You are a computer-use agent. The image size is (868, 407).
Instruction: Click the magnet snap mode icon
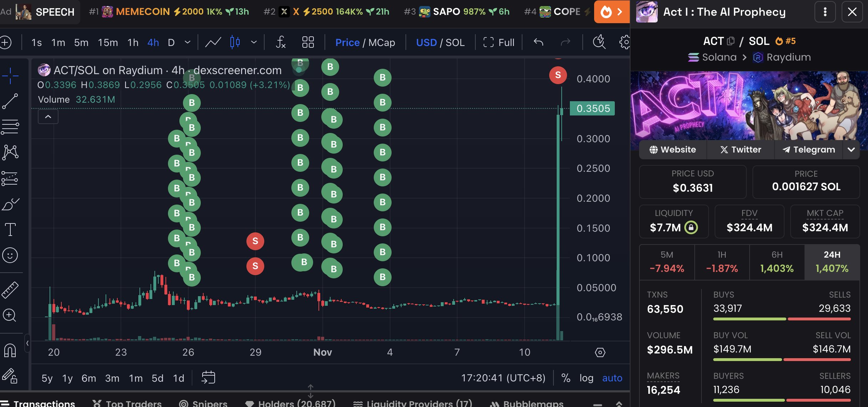click(10, 350)
